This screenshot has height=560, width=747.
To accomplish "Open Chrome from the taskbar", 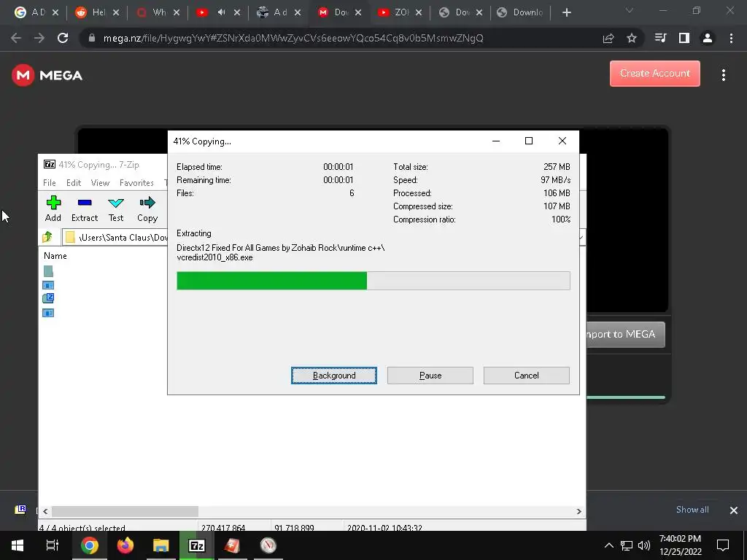I will tap(89, 545).
